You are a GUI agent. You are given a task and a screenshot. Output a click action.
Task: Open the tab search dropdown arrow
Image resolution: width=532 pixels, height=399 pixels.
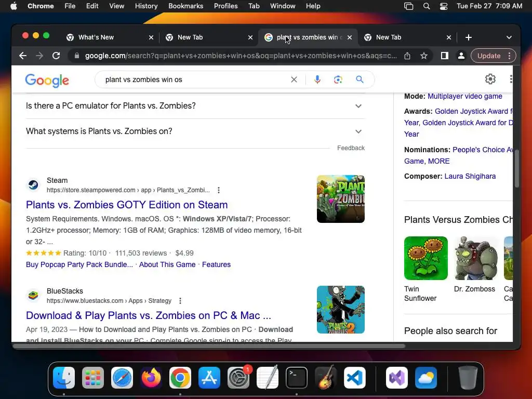coord(509,37)
